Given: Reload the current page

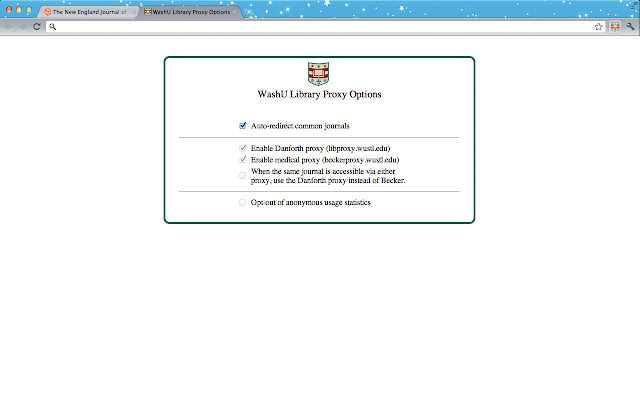Looking at the screenshot, I should point(37,27).
